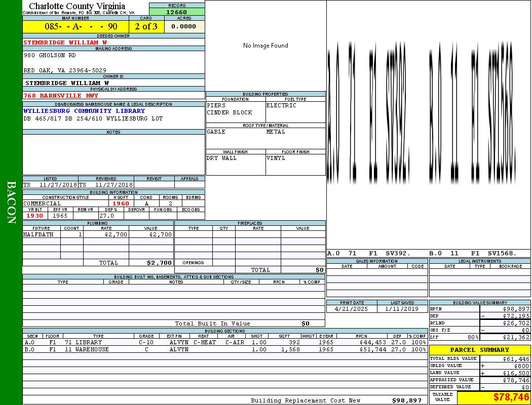
Task: Click the green record number 12660 field
Action: tap(177, 12)
